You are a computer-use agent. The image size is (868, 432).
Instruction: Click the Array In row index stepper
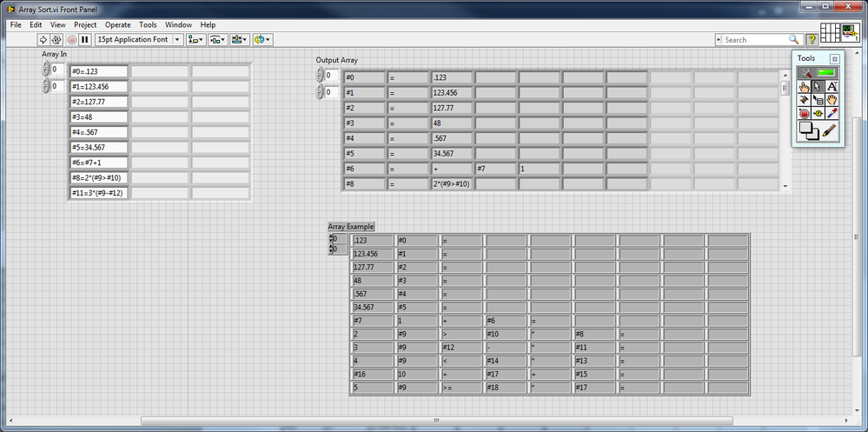tap(46, 70)
